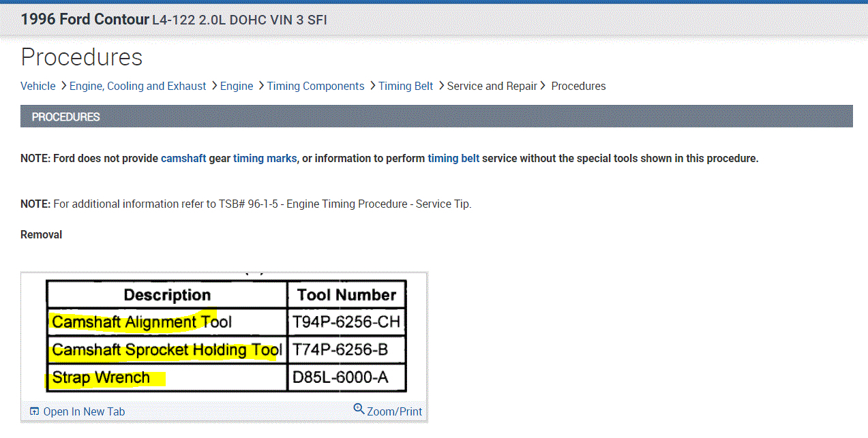
Task: Click the chevron right after Vehicle breadcrumb
Action: tap(63, 86)
